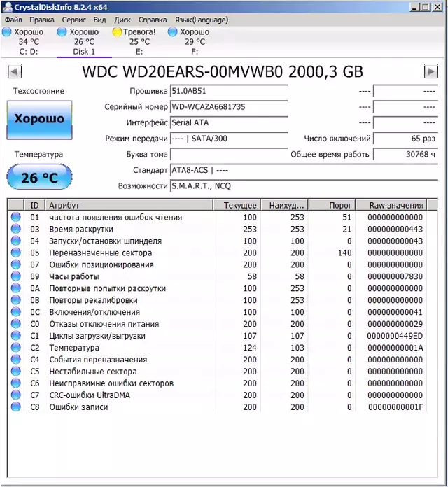Click status orb of События переназначения row
This screenshot has height=487, width=448.
point(16,360)
